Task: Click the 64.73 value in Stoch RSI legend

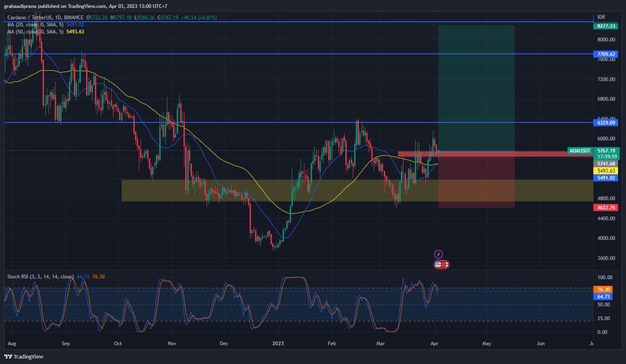Action: [83, 276]
